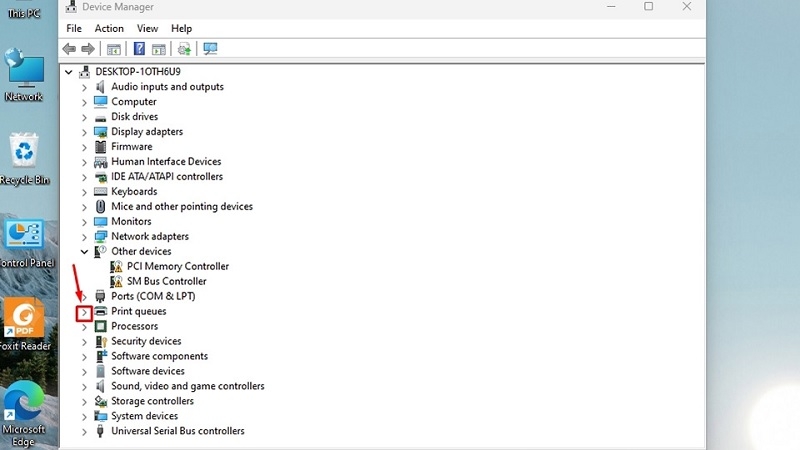Maximize the Device Manager window
Viewport: 800px width, 450px height.
(648, 6)
